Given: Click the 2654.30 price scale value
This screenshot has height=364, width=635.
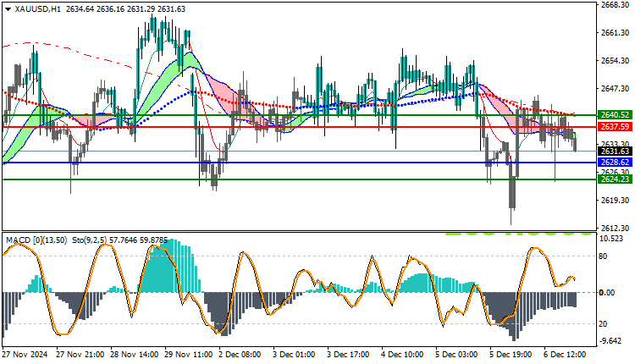Looking at the screenshot, I should tap(616, 61).
